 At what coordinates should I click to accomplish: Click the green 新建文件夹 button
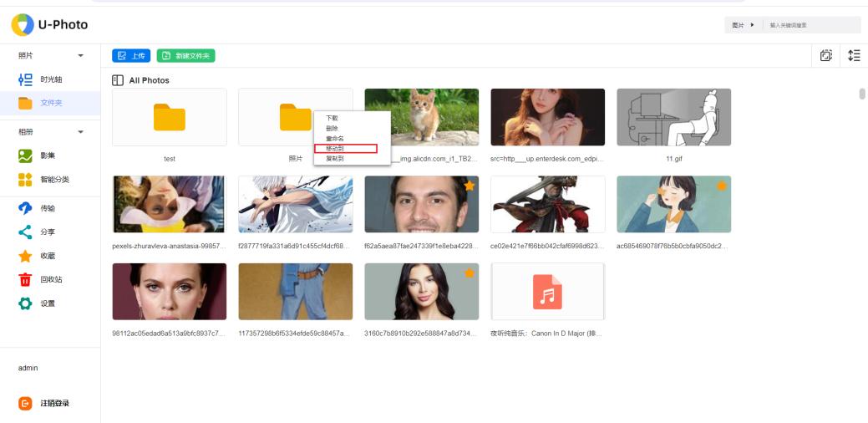point(185,55)
